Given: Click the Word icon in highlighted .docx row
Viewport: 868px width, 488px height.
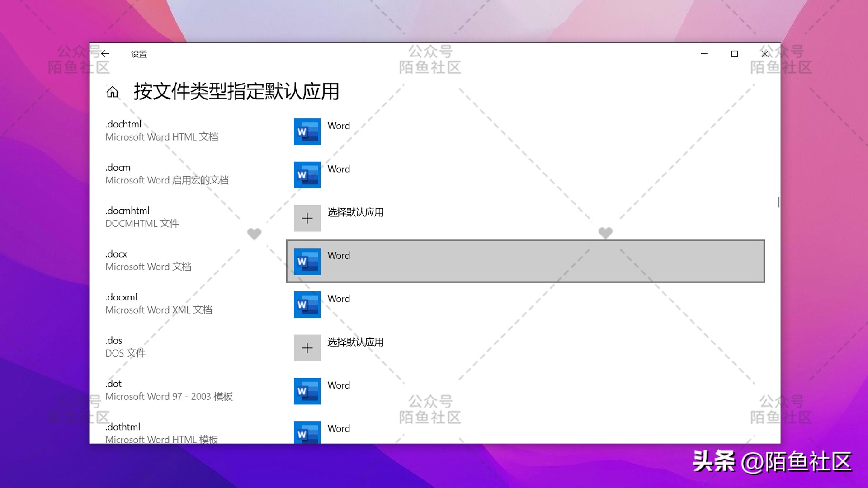Looking at the screenshot, I should [x=307, y=261].
